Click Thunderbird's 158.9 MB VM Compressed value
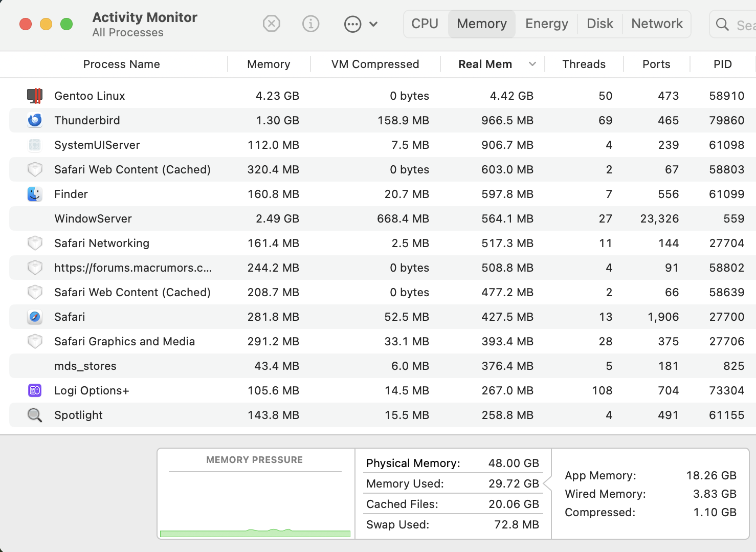Screen dimensions: 756x552 pos(403,120)
